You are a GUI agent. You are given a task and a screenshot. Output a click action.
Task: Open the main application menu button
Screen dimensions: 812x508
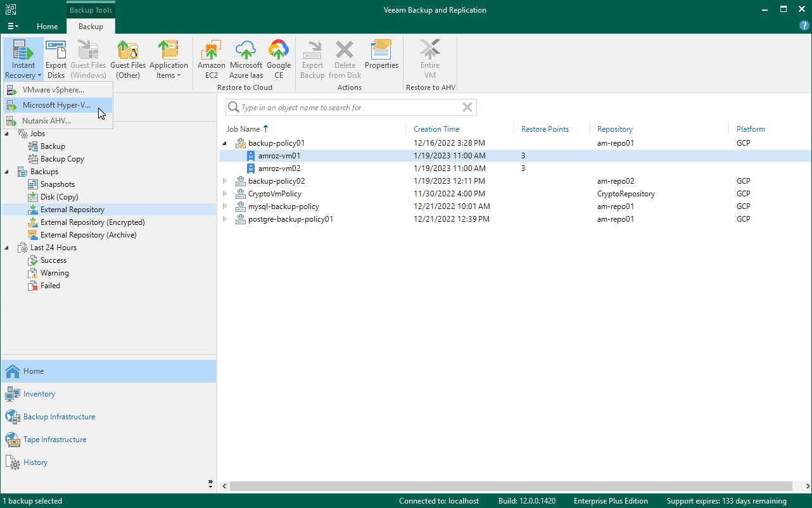[13, 27]
